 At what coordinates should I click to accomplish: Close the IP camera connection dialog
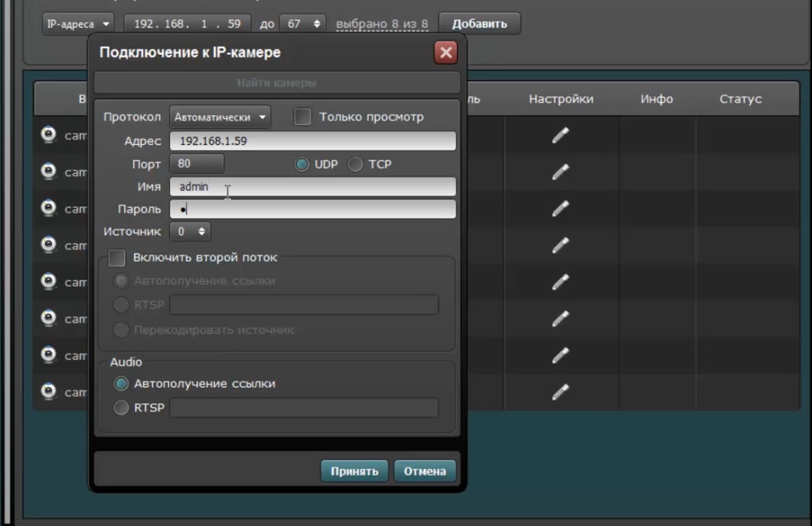click(x=446, y=53)
